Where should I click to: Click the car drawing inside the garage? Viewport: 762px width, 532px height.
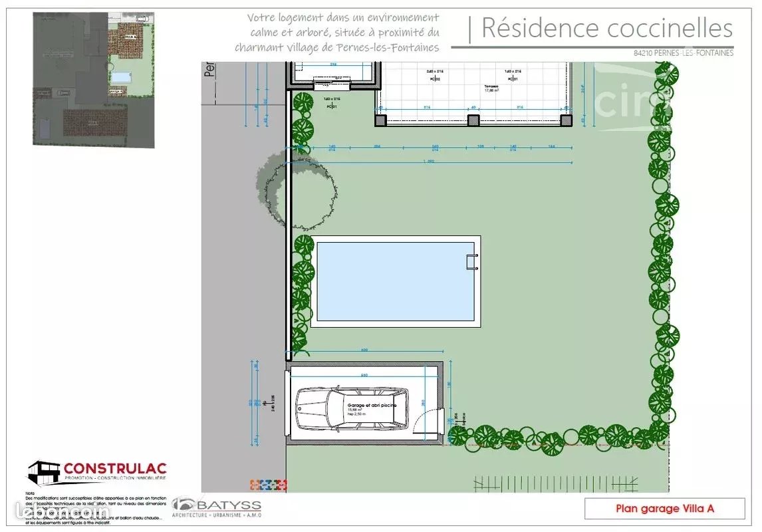[x=352, y=408]
